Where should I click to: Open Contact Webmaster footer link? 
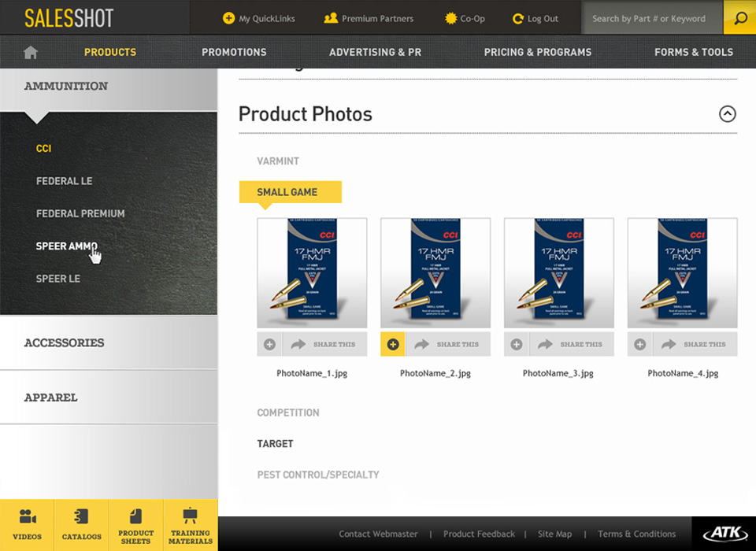pyautogui.click(x=378, y=534)
